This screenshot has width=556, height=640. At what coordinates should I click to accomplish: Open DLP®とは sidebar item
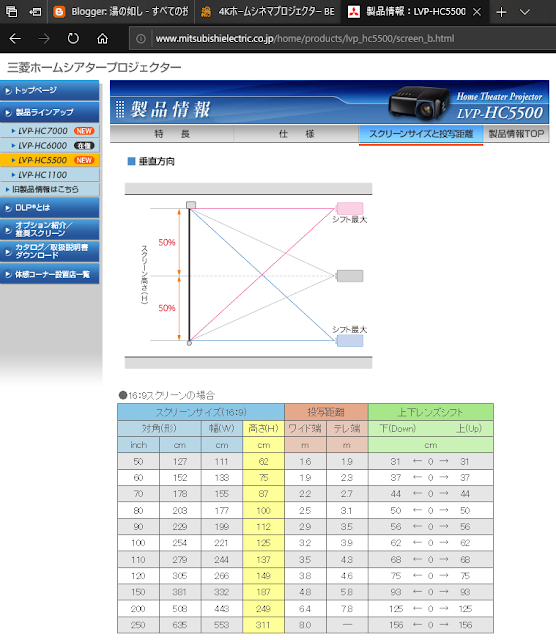[49, 208]
